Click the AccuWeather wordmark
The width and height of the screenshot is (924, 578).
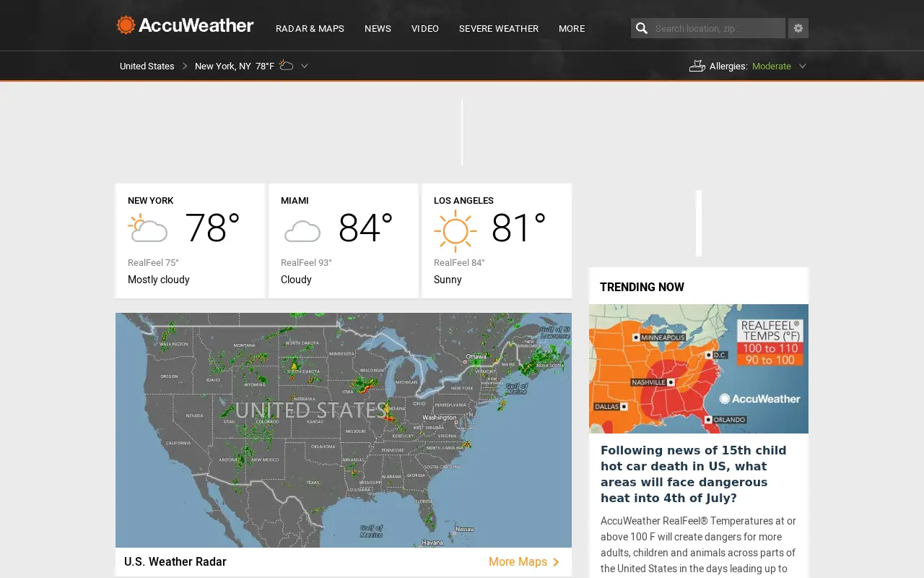(x=196, y=25)
